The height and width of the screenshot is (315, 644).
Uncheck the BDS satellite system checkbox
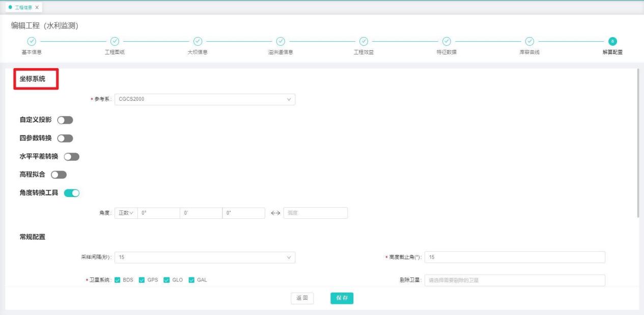[118, 280]
